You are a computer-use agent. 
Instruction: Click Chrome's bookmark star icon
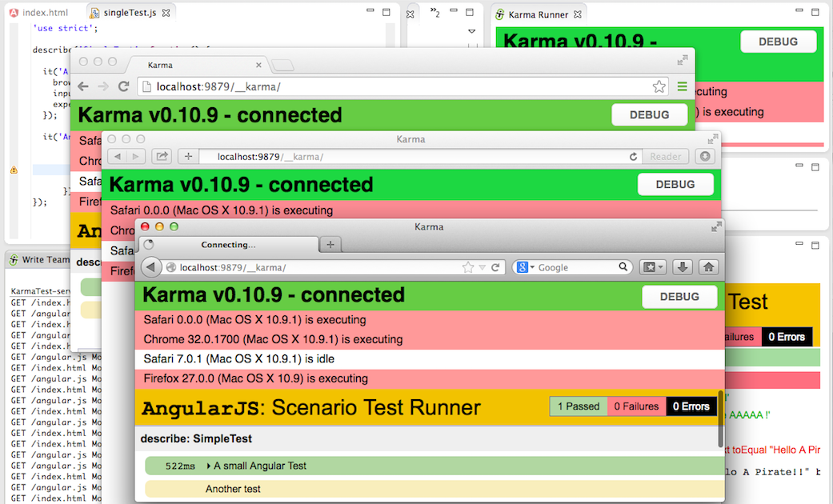tap(659, 86)
